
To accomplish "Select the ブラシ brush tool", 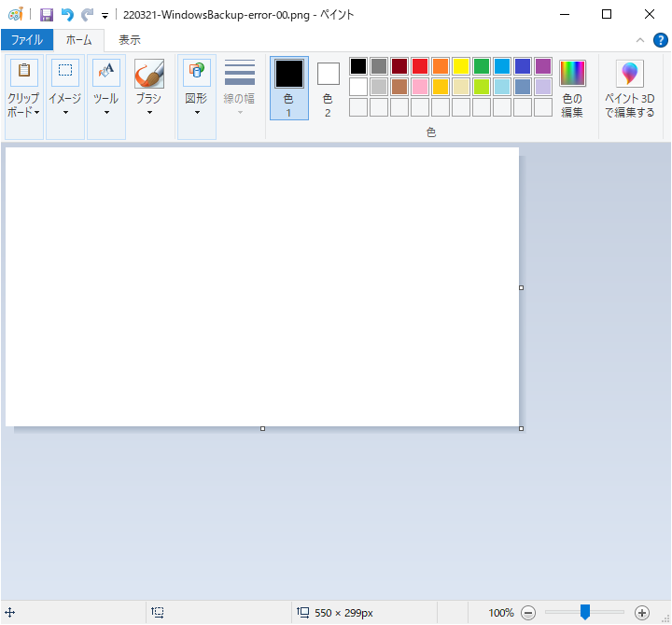I will click(149, 74).
